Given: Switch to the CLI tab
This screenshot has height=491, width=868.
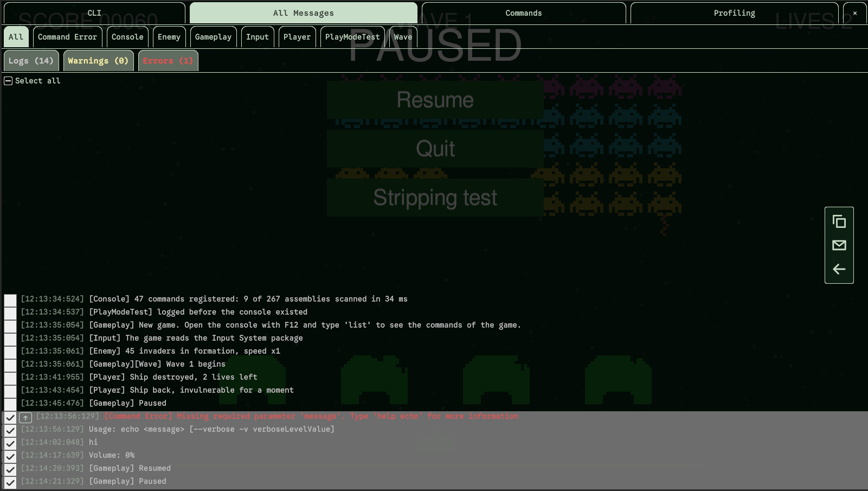Looking at the screenshot, I should [94, 13].
